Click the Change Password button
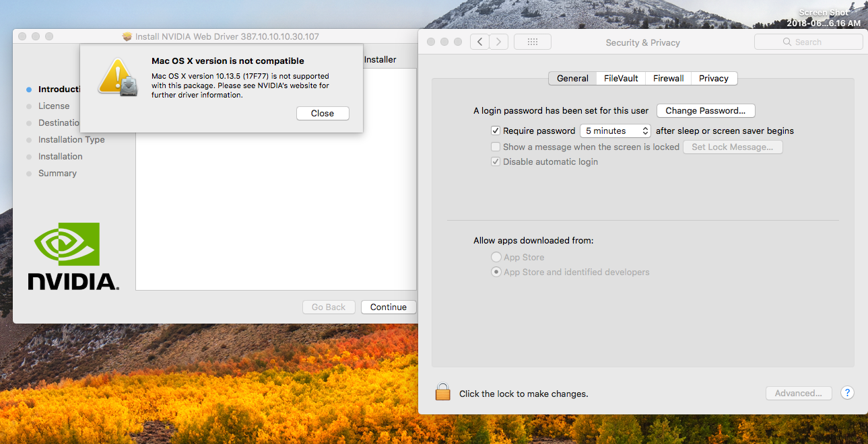The image size is (868, 444). pyautogui.click(x=706, y=110)
